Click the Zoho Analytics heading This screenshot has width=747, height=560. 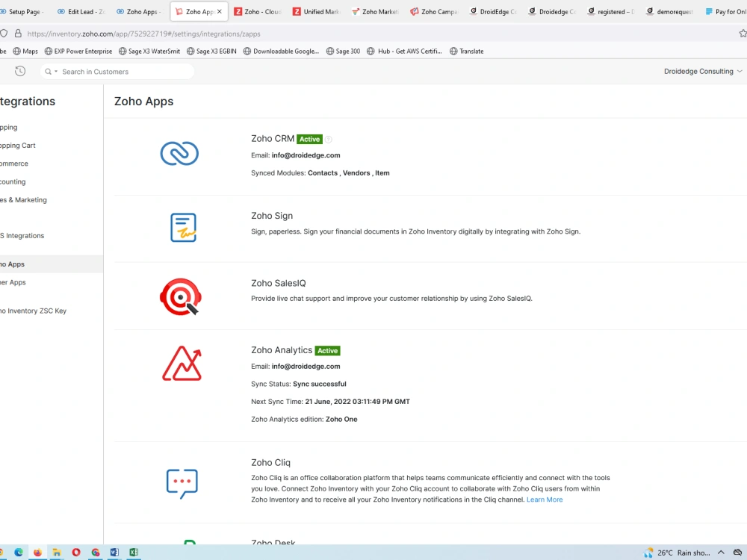(282, 350)
